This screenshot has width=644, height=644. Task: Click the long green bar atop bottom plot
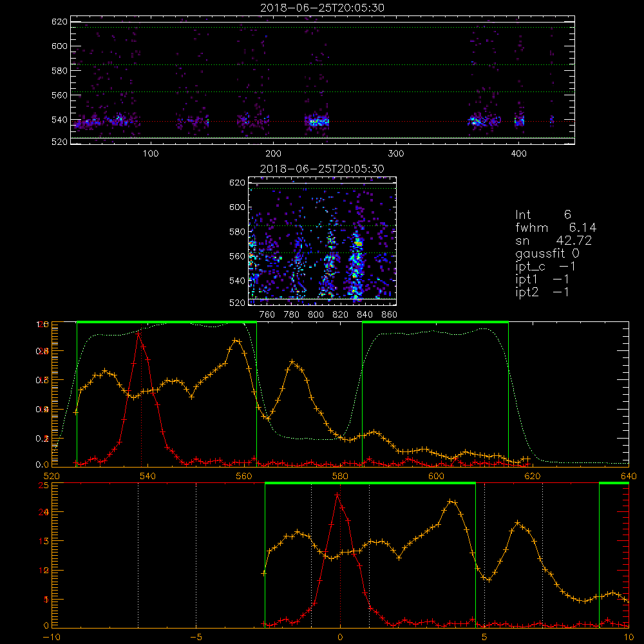[x=370, y=483]
